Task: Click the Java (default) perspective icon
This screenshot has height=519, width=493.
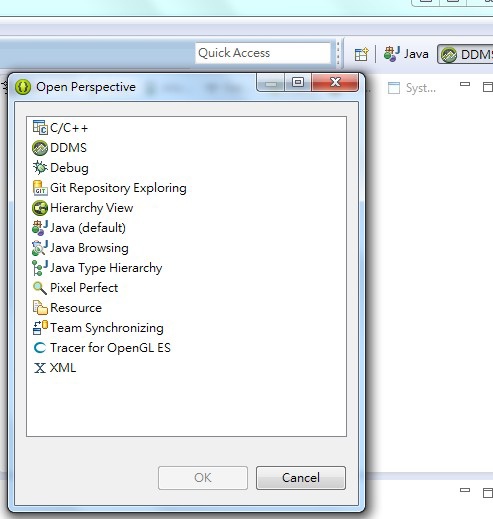Action: point(40,228)
